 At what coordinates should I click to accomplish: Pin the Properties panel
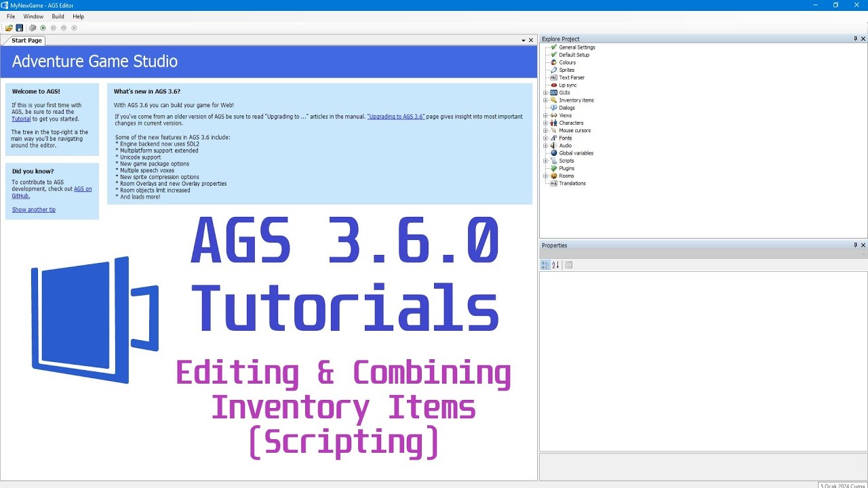[x=855, y=245]
